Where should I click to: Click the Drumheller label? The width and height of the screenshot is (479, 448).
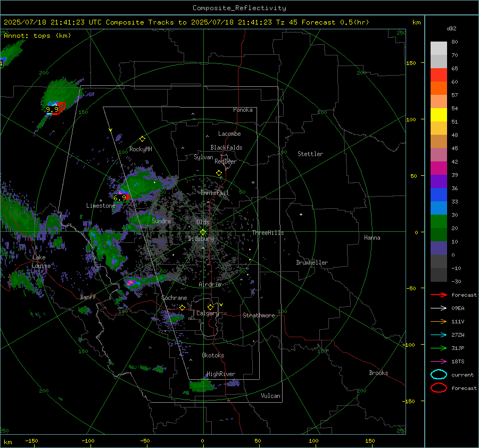312,263
